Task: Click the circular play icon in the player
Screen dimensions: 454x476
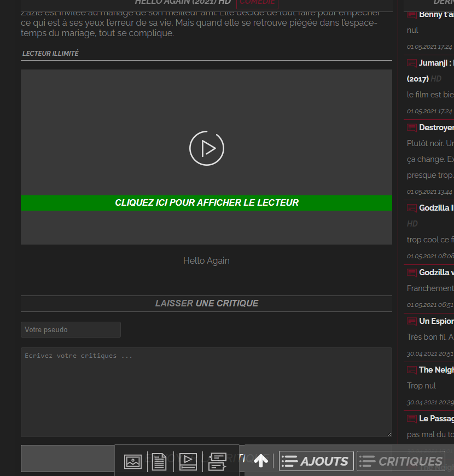Action: pos(207,148)
